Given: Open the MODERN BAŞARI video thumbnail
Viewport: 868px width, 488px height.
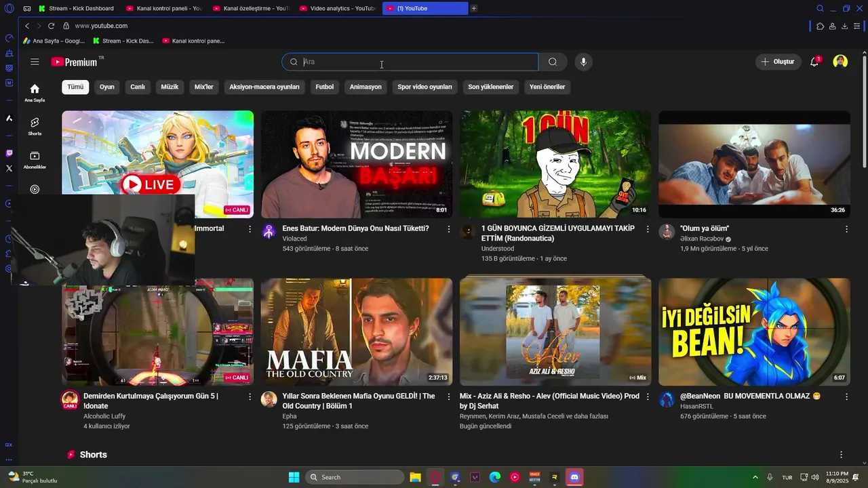Looking at the screenshot, I should coord(357,165).
